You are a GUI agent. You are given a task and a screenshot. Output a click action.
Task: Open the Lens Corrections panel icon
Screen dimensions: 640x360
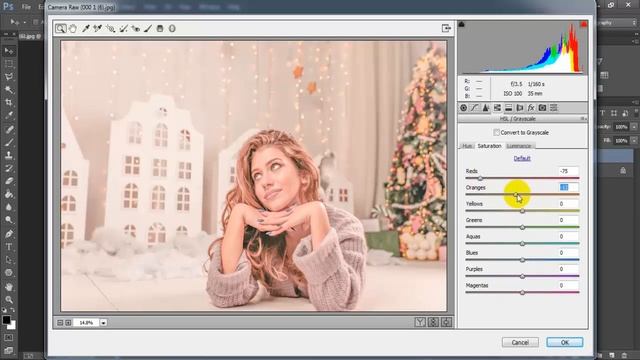(x=520, y=108)
